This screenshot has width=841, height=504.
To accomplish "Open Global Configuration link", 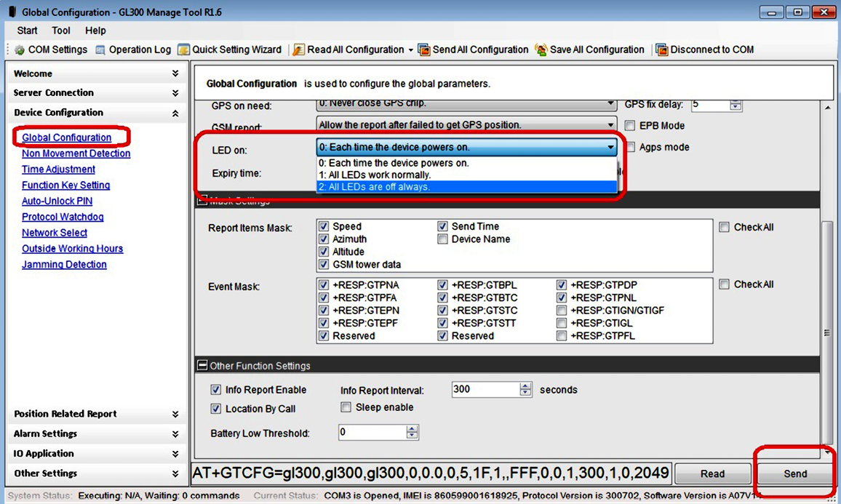I will pyautogui.click(x=66, y=137).
